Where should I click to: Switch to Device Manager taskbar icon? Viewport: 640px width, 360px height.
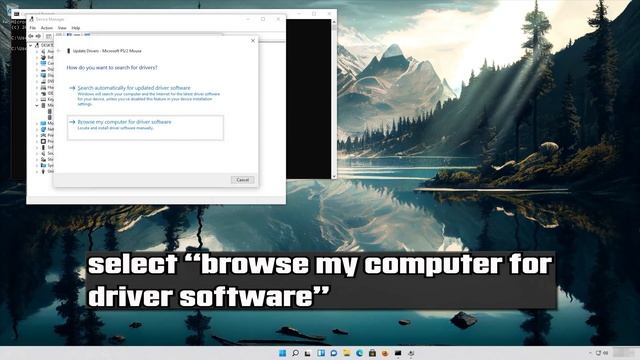point(411,353)
